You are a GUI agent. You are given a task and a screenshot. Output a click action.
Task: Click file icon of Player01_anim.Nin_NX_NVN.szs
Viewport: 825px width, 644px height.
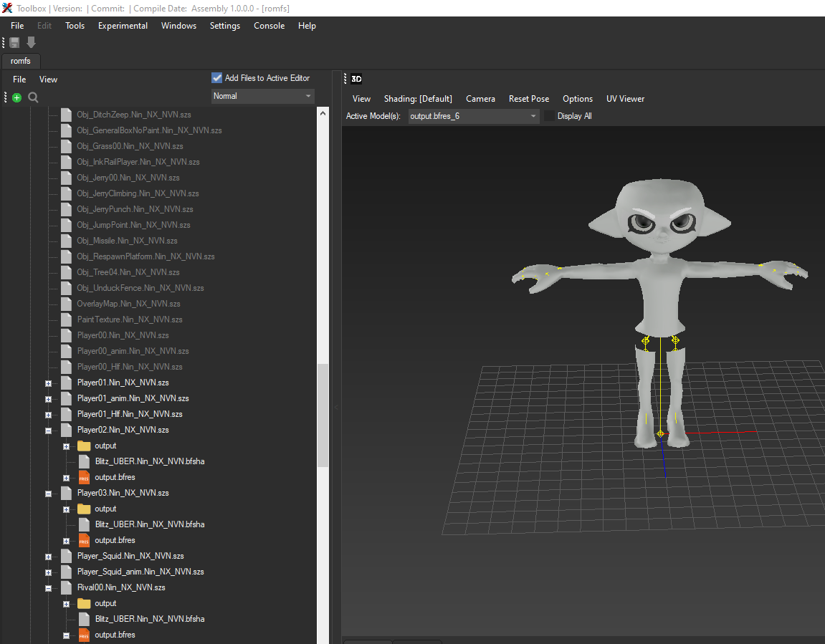click(x=66, y=398)
